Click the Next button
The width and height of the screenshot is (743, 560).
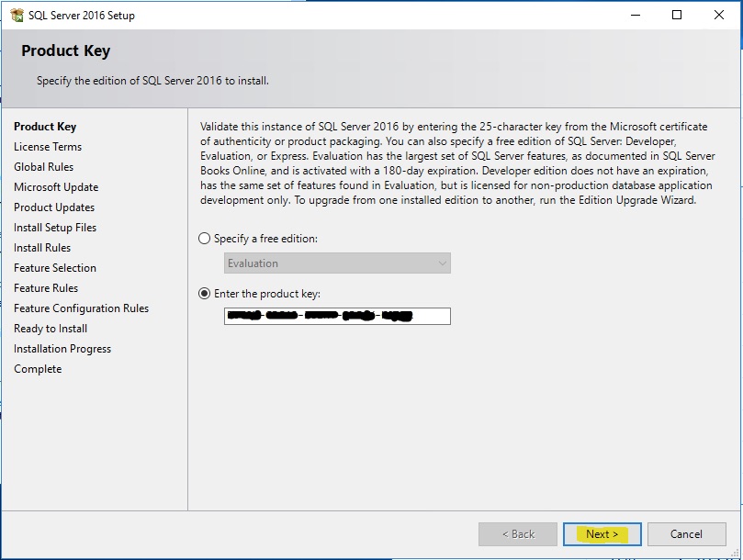point(602,534)
